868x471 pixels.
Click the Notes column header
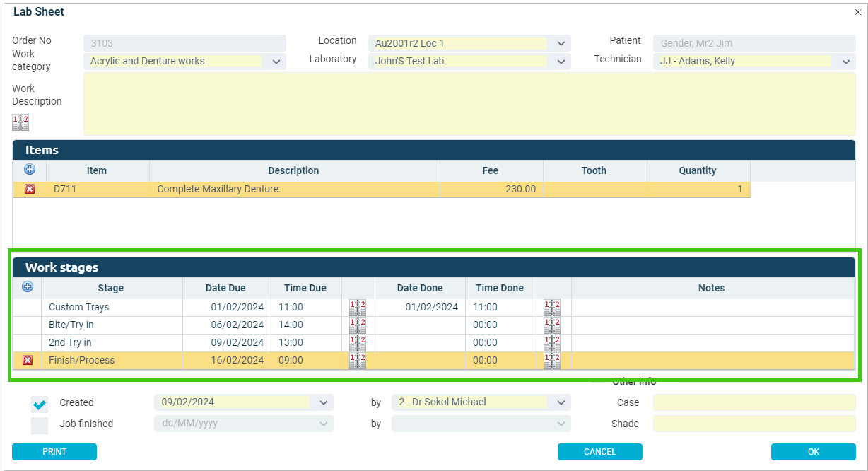coord(712,288)
